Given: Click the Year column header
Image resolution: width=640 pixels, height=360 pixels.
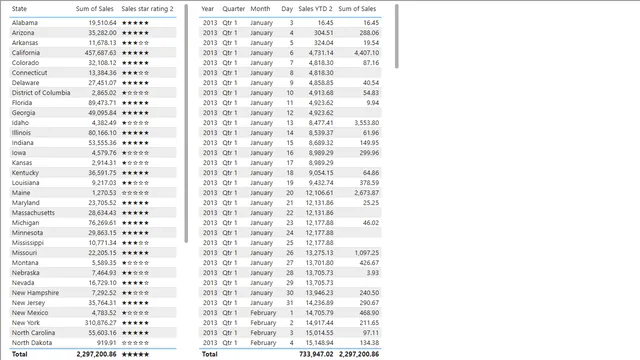Looking at the screenshot, I should pyautogui.click(x=207, y=9).
